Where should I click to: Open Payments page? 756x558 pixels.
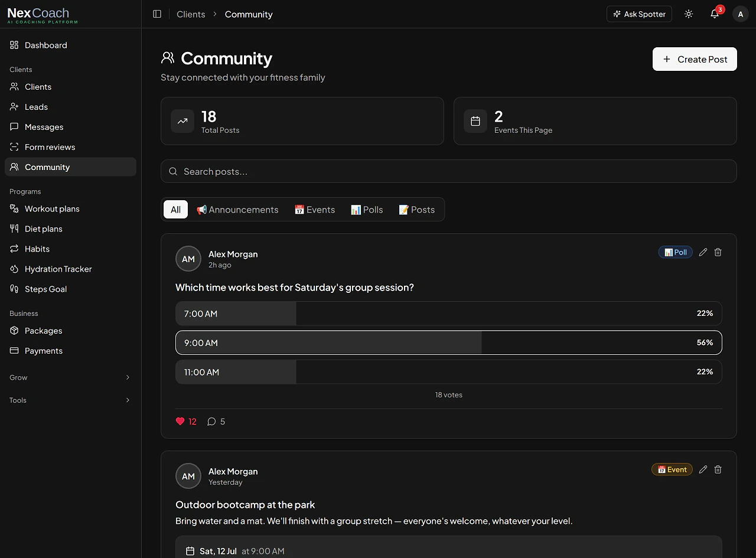pyautogui.click(x=70, y=351)
